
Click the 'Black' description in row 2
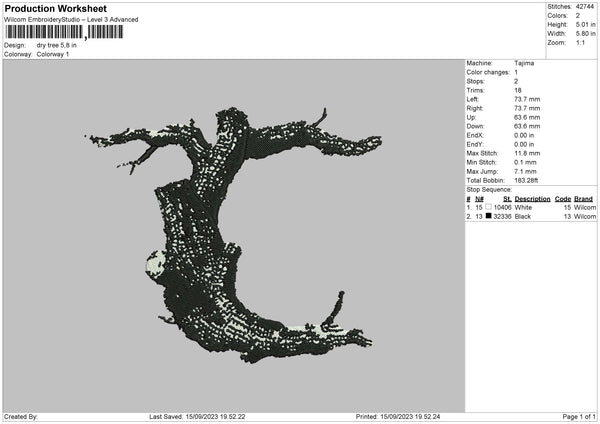click(x=522, y=217)
